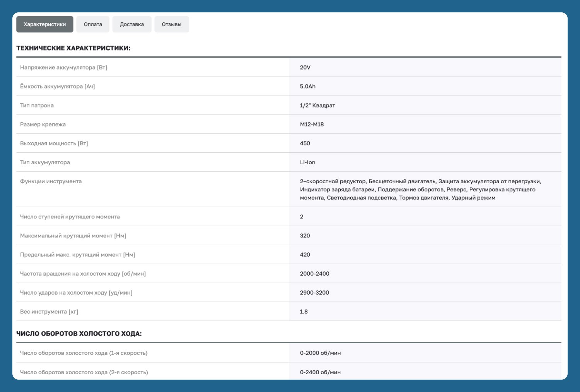Select the Тип аккумулятора label
This screenshot has width=580, height=392.
[x=45, y=162]
